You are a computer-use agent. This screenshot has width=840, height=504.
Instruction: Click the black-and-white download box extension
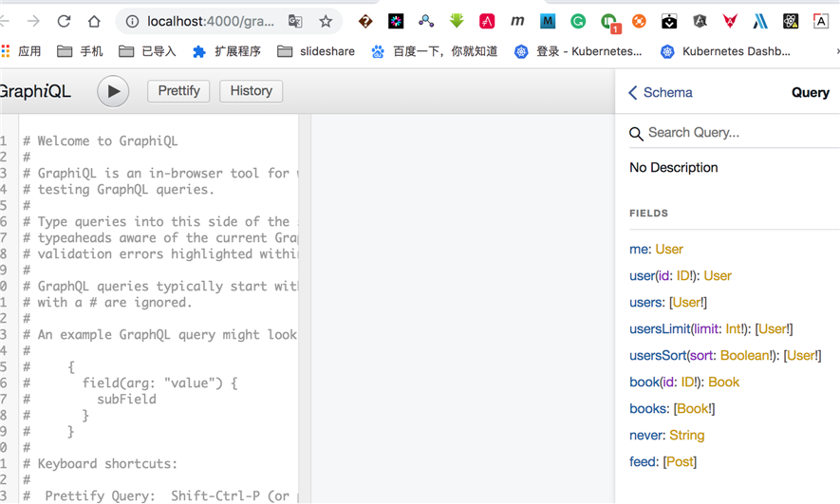[669, 22]
